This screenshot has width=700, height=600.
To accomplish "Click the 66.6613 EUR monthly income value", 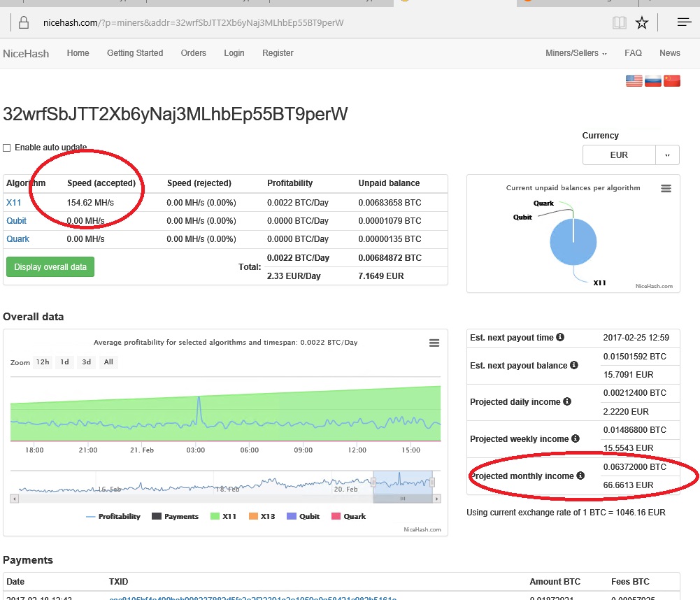I will (x=628, y=485).
